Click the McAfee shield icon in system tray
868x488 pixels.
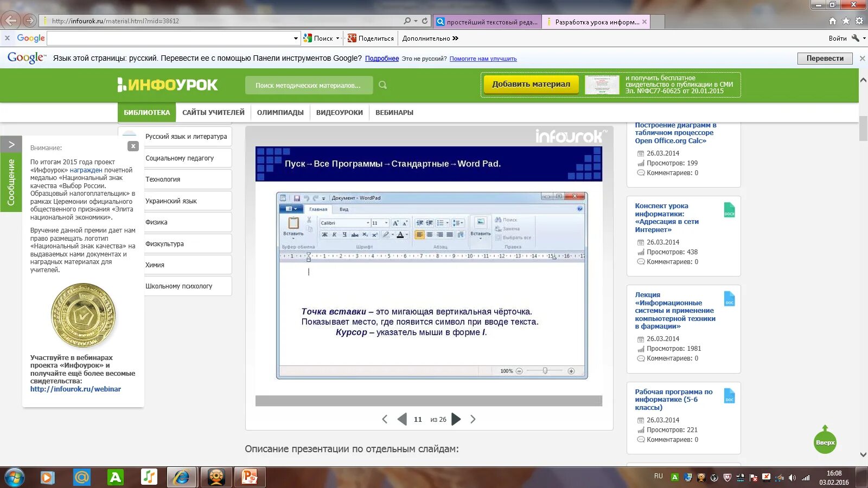coord(727,478)
